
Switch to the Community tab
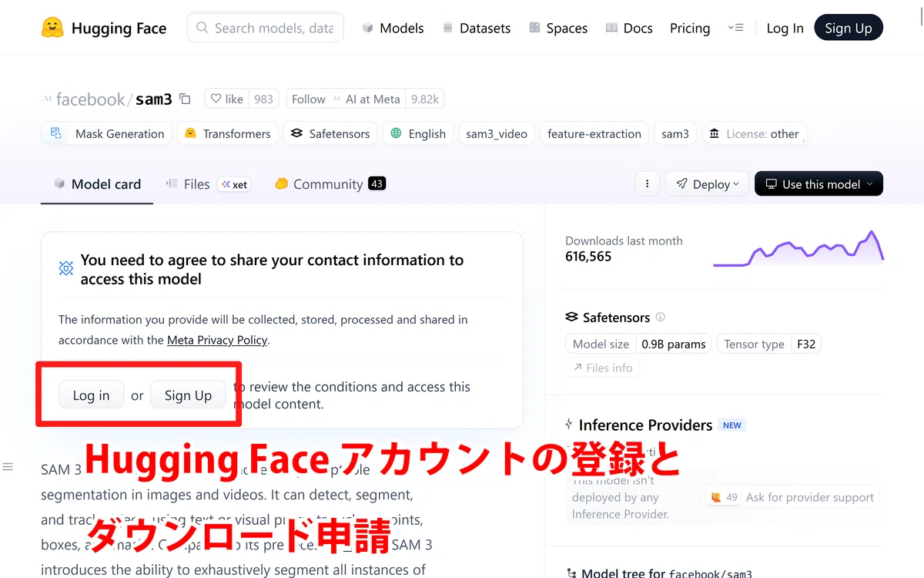coord(330,184)
